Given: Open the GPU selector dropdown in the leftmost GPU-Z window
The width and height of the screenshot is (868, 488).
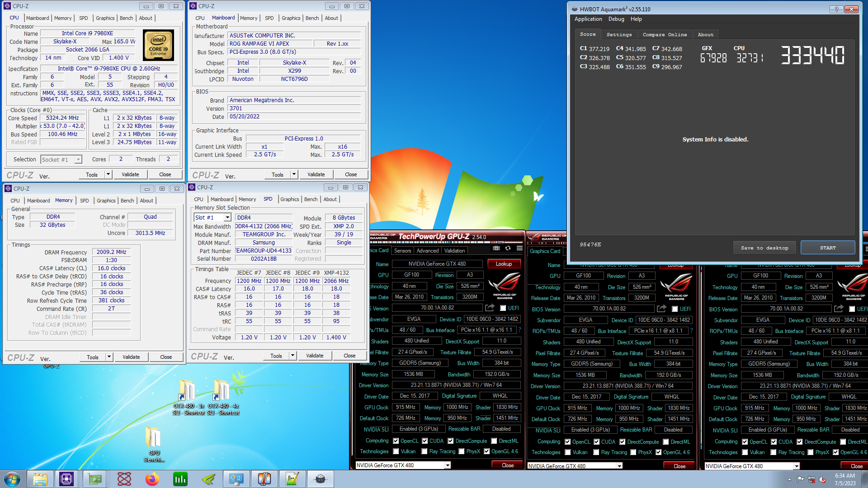Looking at the screenshot, I should coord(448,465).
